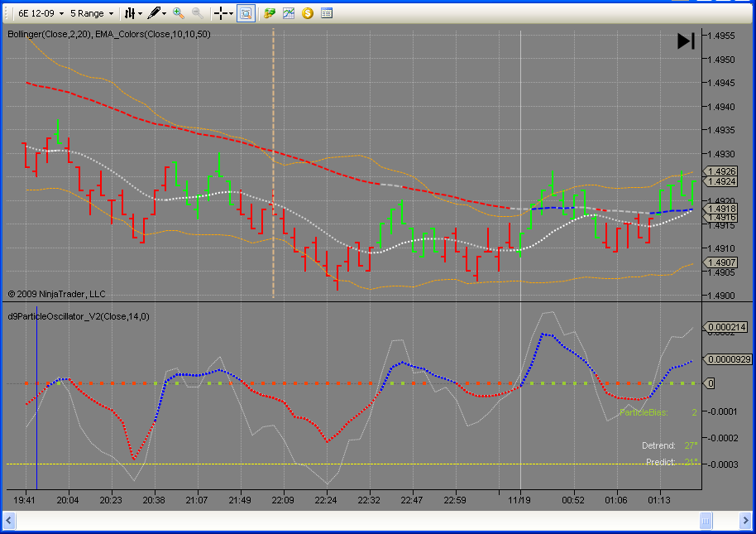
Task: Click the green plus Zoom In magnifier
Action: click(x=179, y=13)
